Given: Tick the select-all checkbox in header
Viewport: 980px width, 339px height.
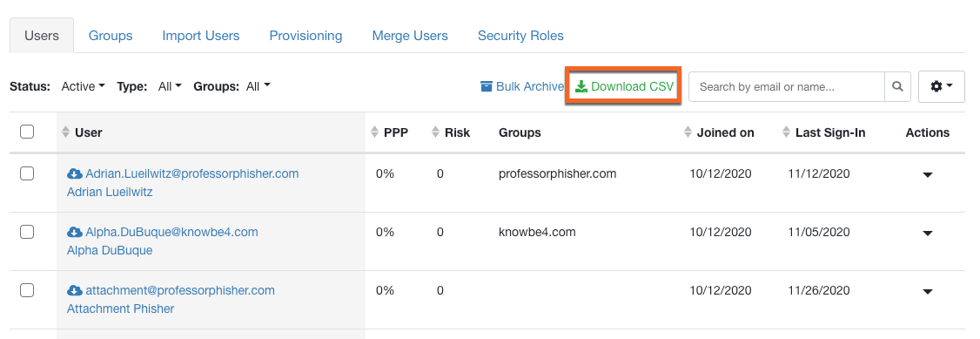Looking at the screenshot, I should [27, 132].
